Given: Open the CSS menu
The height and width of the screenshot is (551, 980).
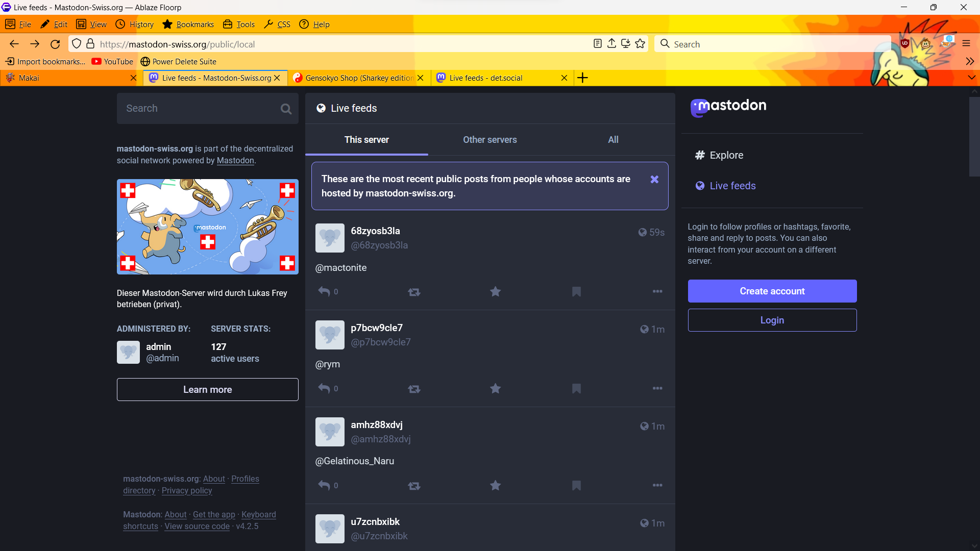Looking at the screenshot, I should [x=277, y=24].
